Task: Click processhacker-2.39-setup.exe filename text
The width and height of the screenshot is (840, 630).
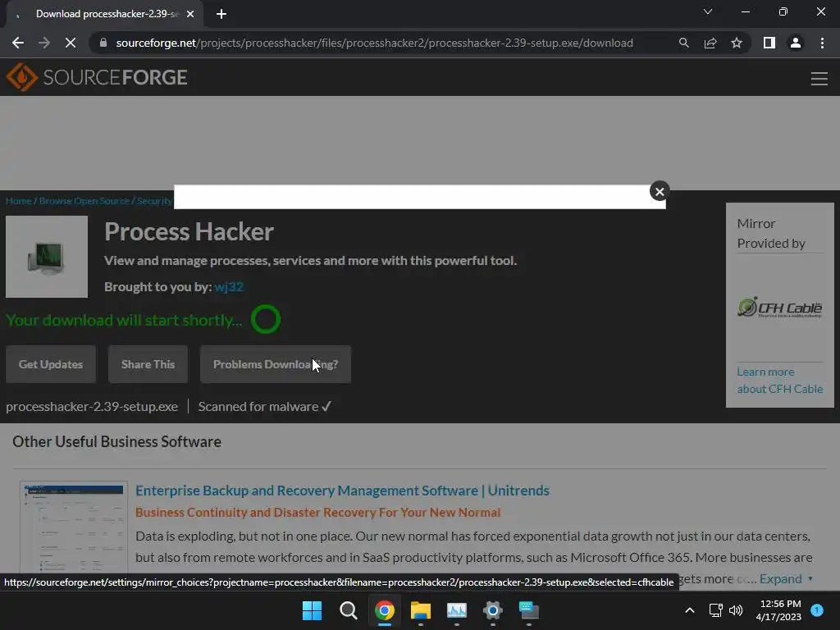Action: coord(92,407)
